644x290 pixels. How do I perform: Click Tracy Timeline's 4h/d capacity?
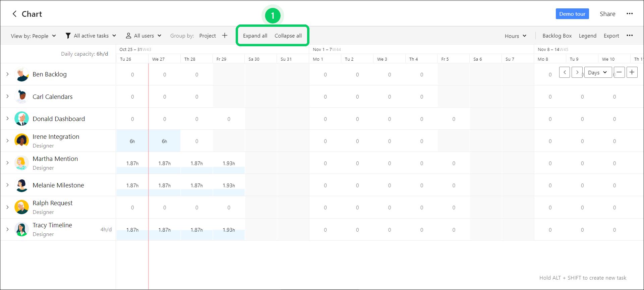(106, 229)
